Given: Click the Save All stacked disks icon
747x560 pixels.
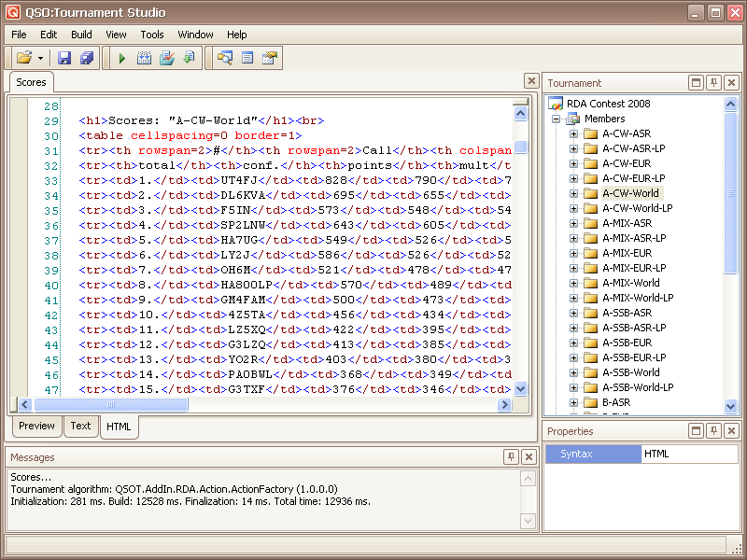Looking at the screenshot, I should 87,58.
